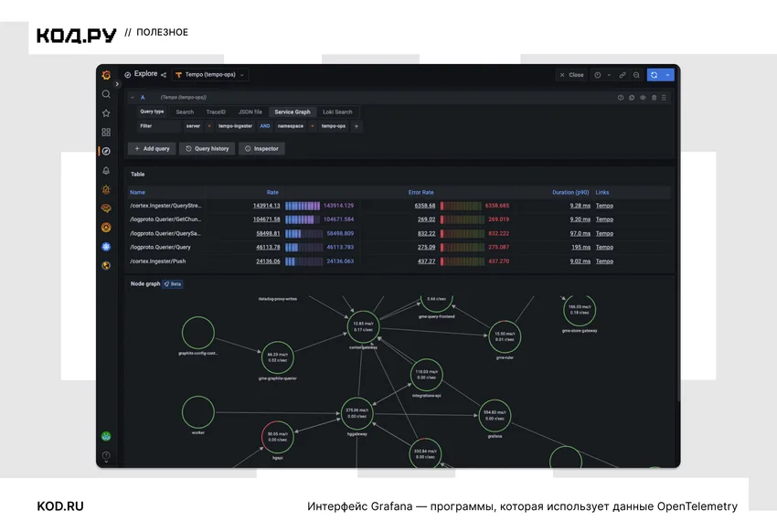Add another filter with plus button
777x532 pixels.
tap(357, 126)
